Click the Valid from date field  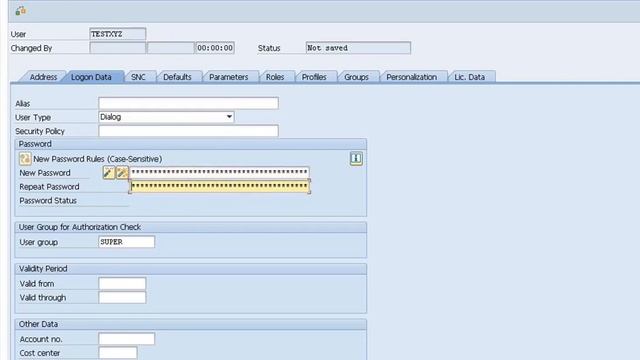(x=122, y=283)
